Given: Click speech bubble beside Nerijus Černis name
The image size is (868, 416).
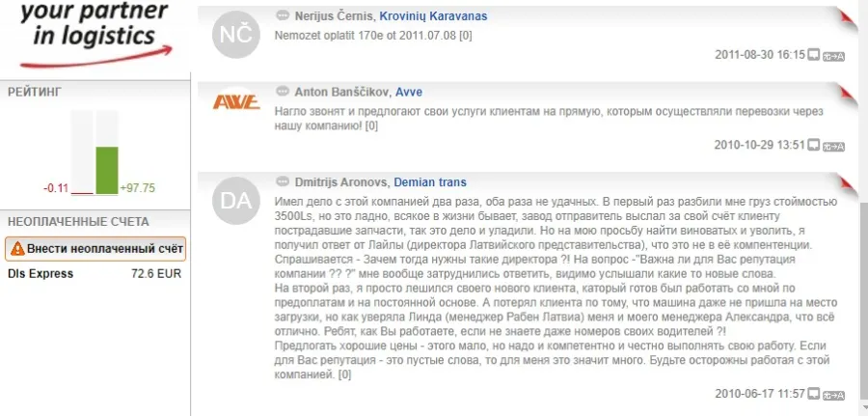Looking at the screenshot, I should [283, 15].
